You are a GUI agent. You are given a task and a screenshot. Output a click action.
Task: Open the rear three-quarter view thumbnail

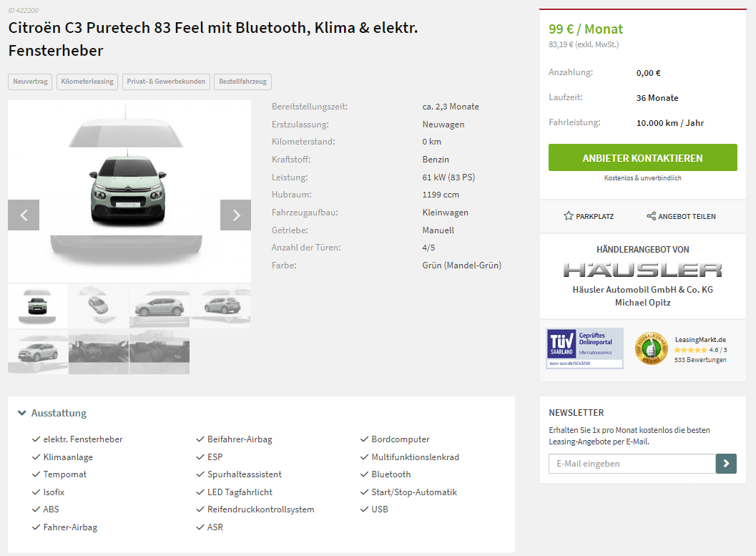pos(220,306)
